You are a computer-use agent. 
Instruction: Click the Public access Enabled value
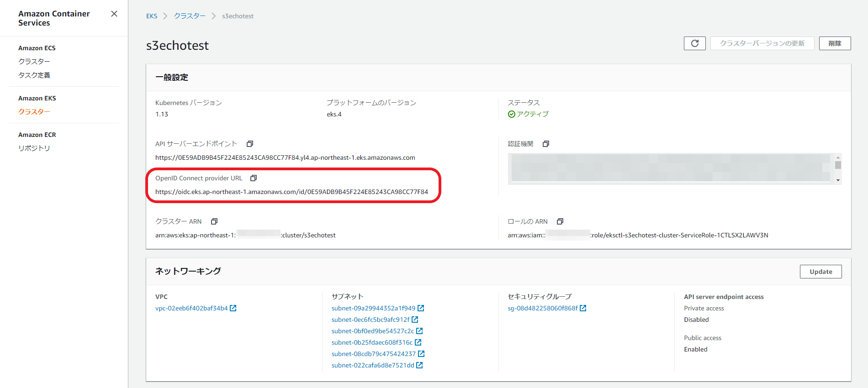pos(695,349)
